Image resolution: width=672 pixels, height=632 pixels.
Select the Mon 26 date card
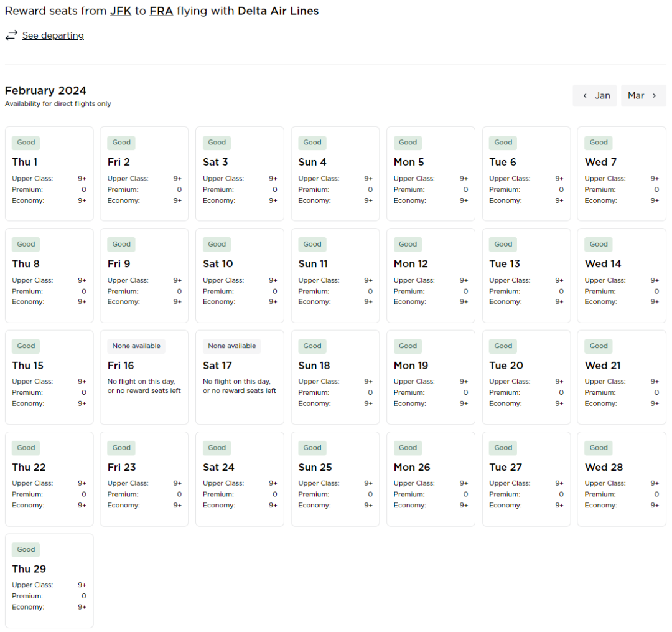(x=431, y=478)
